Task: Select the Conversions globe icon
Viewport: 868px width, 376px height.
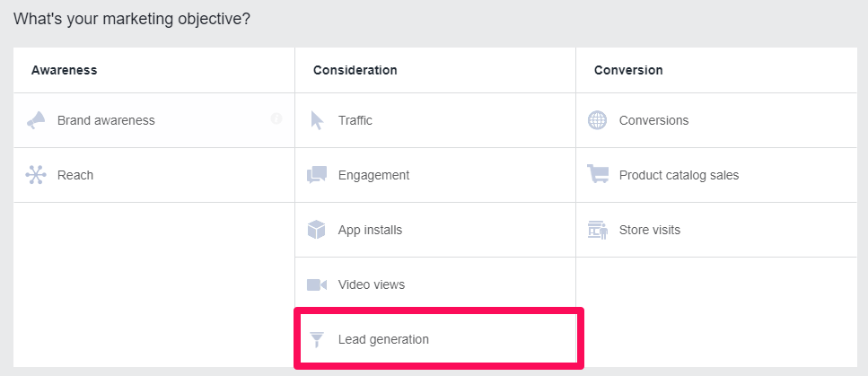Action: click(597, 120)
